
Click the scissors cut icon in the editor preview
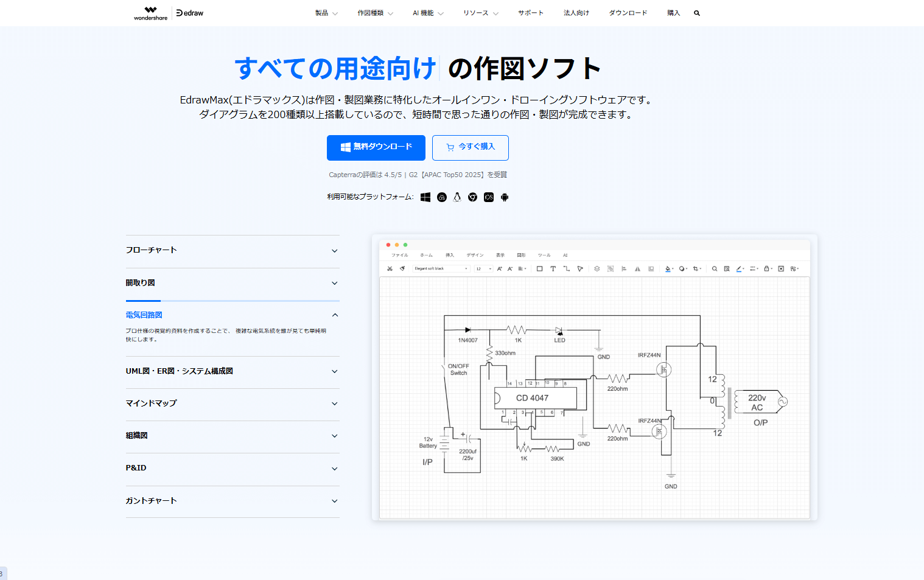click(x=390, y=268)
